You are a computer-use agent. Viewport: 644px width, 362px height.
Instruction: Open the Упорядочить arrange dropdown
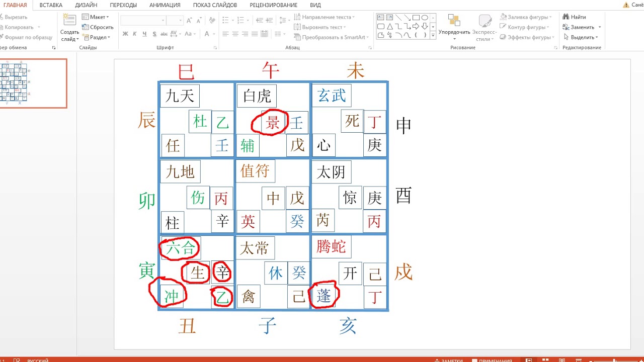(x=454, y=28)
